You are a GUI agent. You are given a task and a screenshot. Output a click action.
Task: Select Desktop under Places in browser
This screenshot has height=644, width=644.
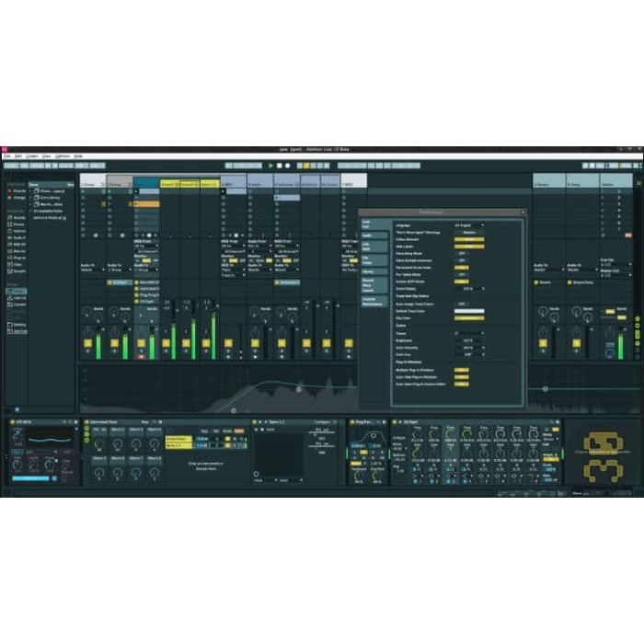[17, 325]
